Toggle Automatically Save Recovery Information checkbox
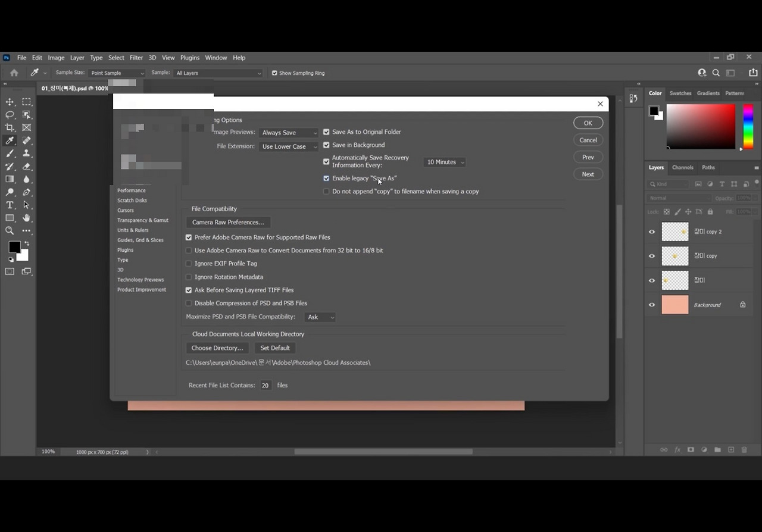This screenshot has height=532, width=762. (326, 161)
